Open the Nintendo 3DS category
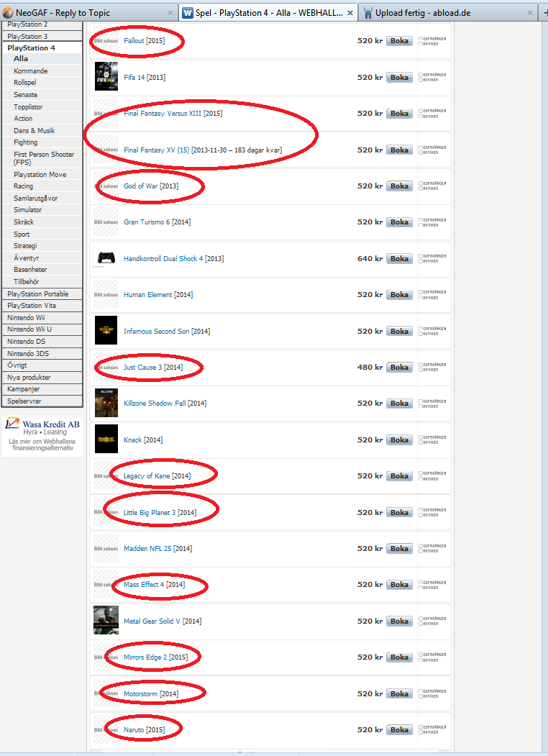This screenshot has width=548, height=756. [x=42, y=353]
